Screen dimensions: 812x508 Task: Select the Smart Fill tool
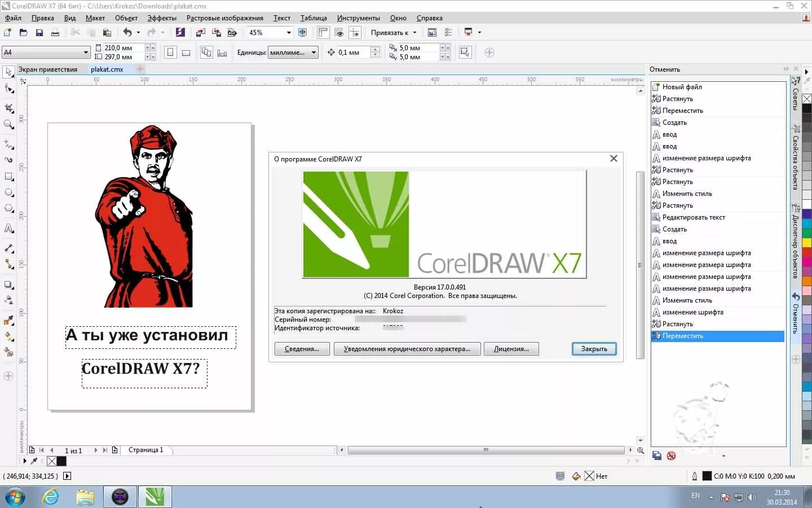pyautogui.click(x=8, y=352)
